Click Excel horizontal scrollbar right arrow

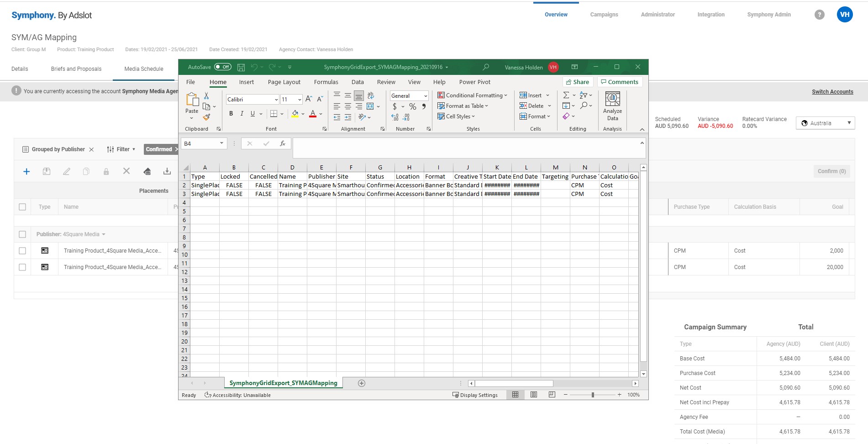click(x=635, y=383)
